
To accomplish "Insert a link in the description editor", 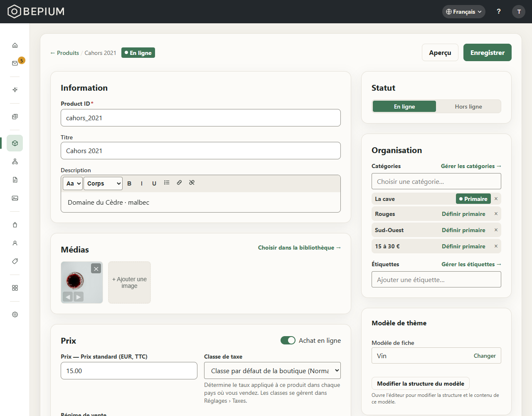I will coord(179,183).
